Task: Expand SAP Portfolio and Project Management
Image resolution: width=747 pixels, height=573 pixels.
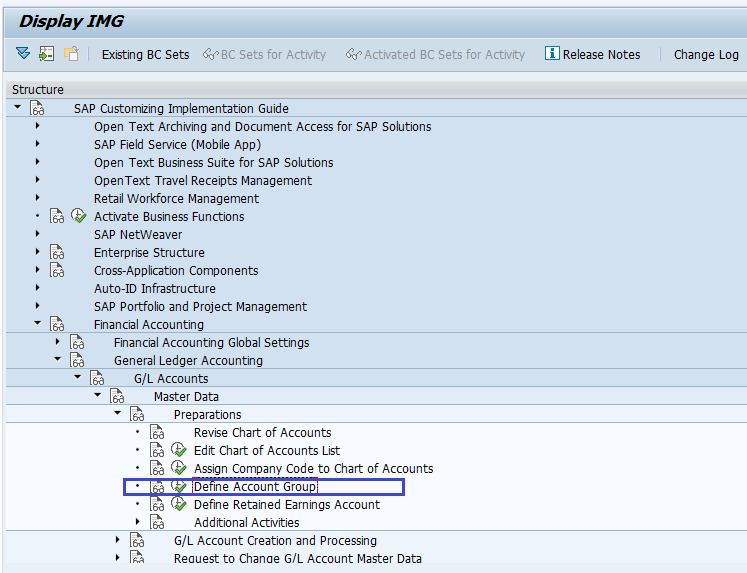Action: (38, 306)
